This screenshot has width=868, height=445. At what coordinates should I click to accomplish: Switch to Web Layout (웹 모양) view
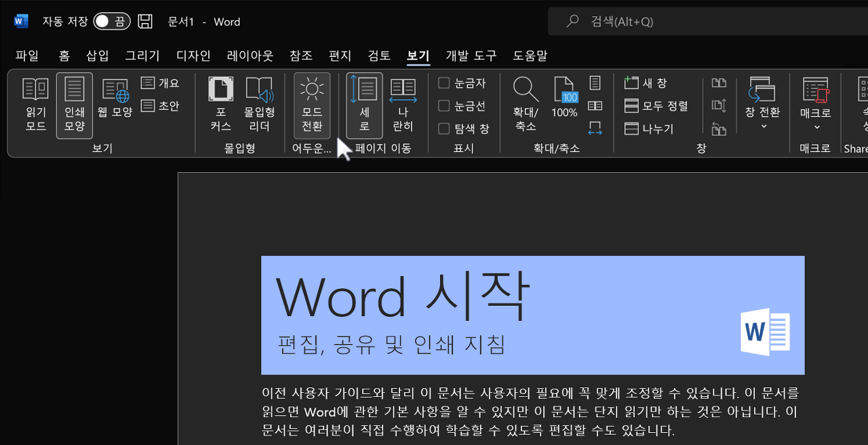click(115, 98)
